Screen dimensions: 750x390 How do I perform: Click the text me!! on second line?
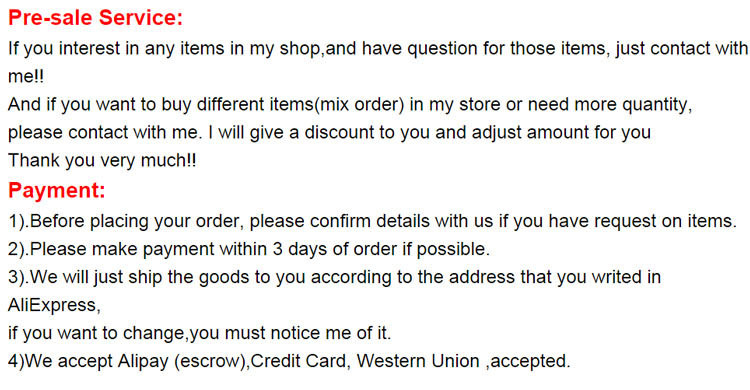[26, 77]
